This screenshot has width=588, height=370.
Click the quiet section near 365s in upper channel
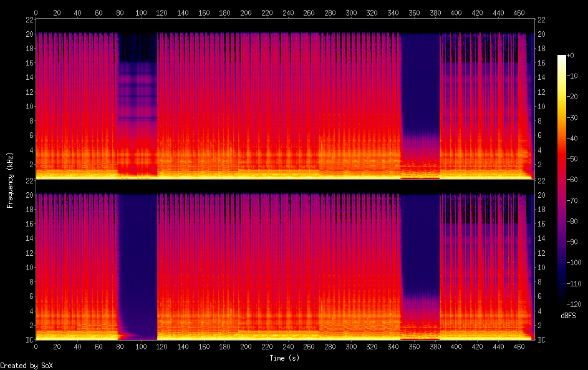click(420, 94)
